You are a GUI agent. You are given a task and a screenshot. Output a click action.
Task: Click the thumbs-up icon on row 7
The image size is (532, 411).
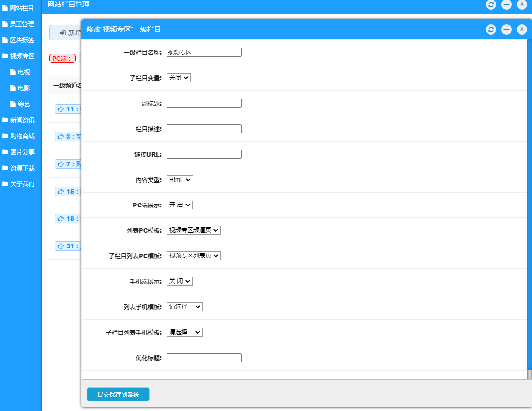(x=61, y=164)
